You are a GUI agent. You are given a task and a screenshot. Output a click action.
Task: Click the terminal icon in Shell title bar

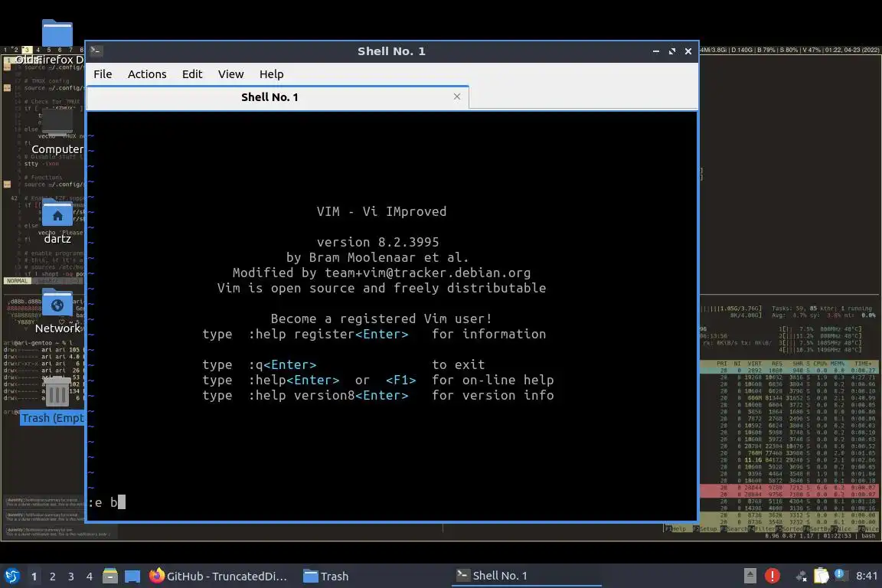coord(96,51)
